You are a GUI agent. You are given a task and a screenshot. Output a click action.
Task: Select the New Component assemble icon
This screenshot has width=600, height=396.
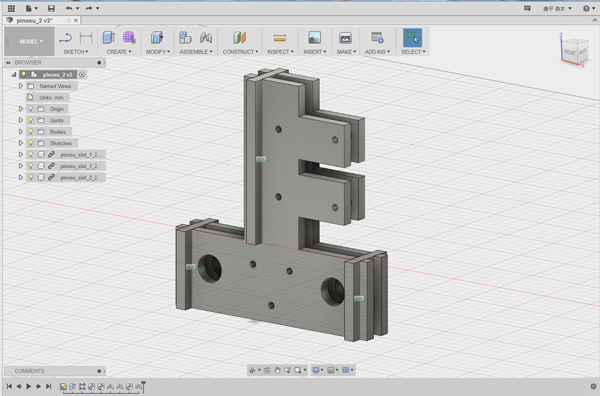[x=185, y=37]
